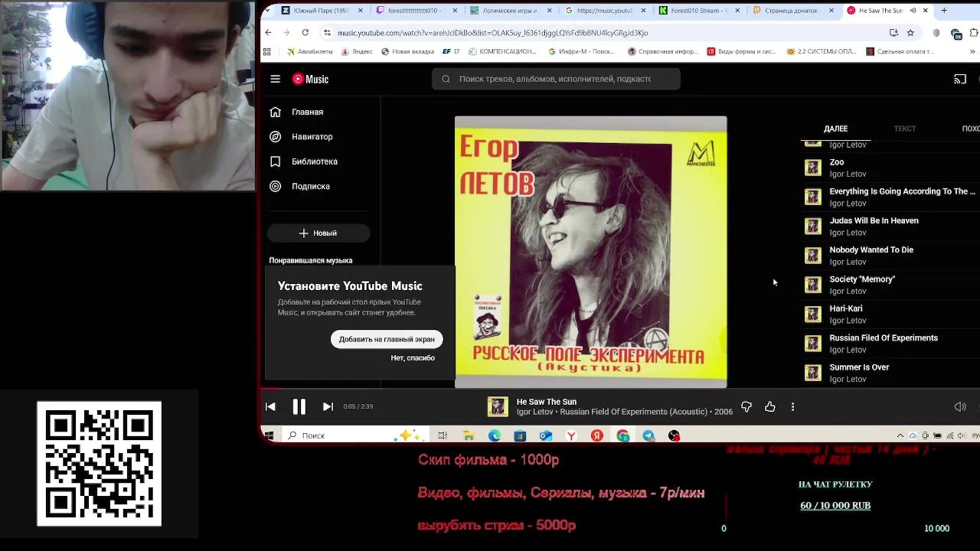
Task: Open the Новая вкладка bookmark
Action: point(407,51)
